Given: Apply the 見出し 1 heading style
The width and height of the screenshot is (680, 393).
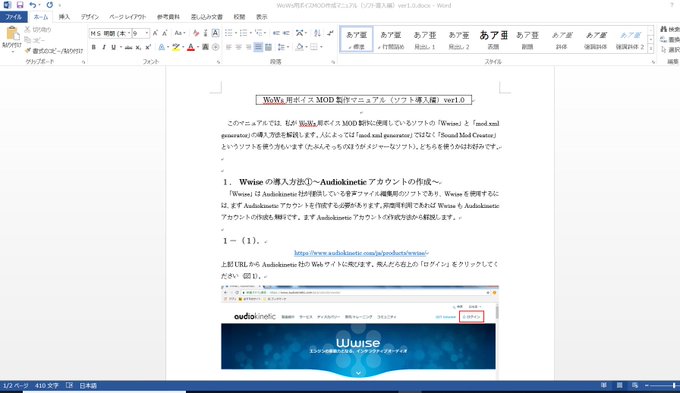Looking at the screenshot, I should (x=424, y=39).
